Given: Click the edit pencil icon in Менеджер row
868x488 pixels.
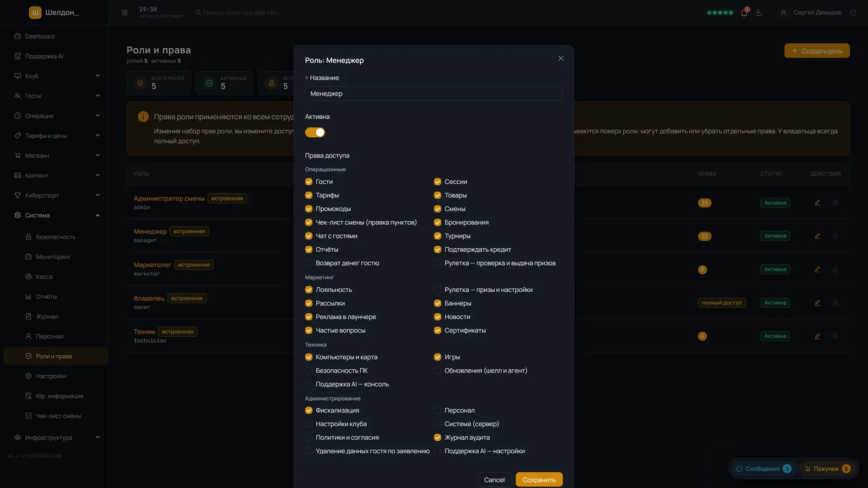Looking at the screenshot, I should click(x=817, y=236).
